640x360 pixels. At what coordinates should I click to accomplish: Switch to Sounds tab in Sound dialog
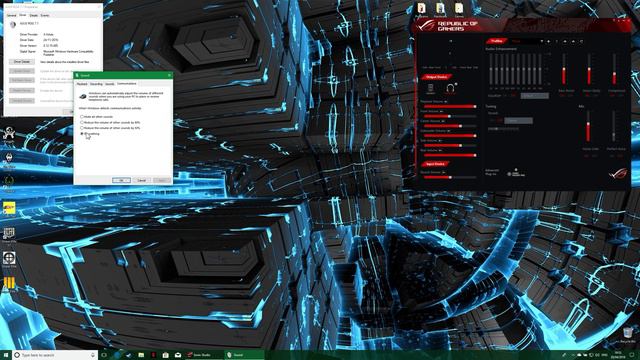109,84
